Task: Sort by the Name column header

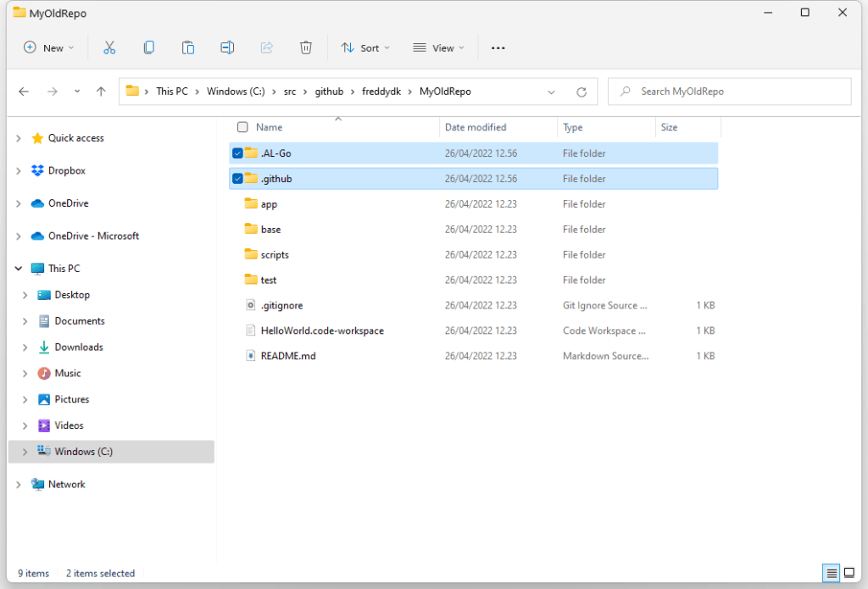Action: point(269,127)
